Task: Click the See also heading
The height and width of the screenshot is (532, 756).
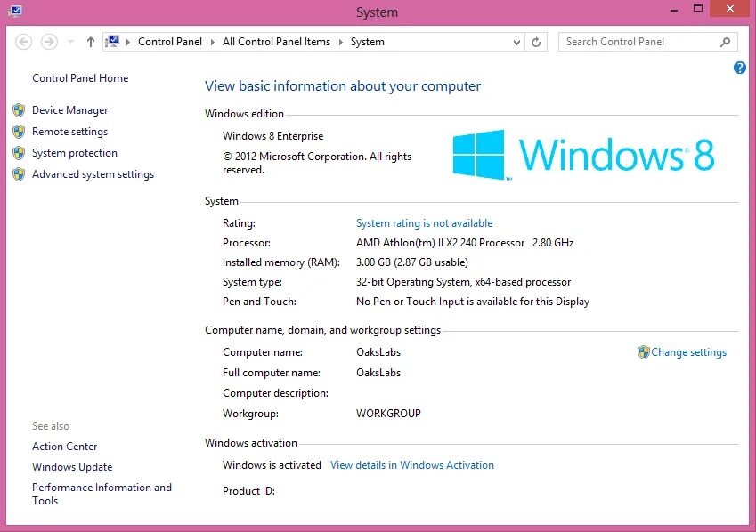Action: click(x=51, y=426)
